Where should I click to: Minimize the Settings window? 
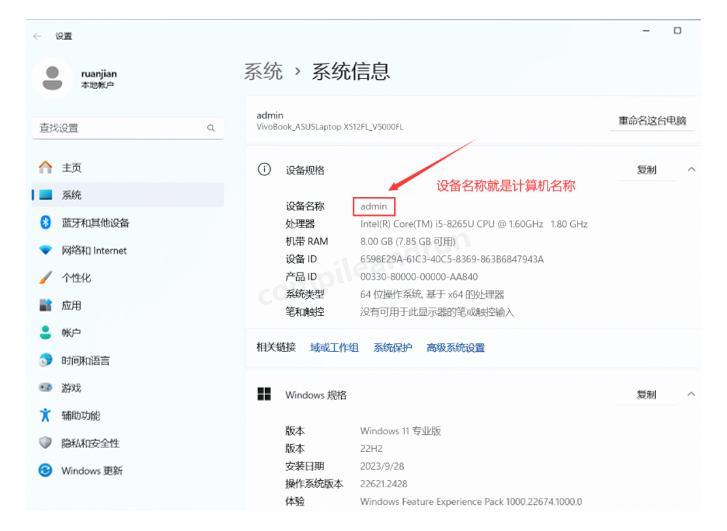[x=646, y=31]
